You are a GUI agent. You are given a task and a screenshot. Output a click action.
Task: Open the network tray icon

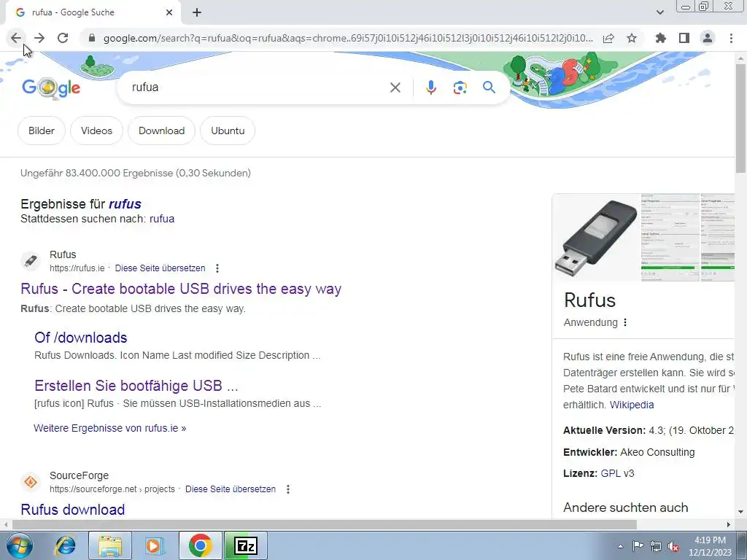pos(656,546)
